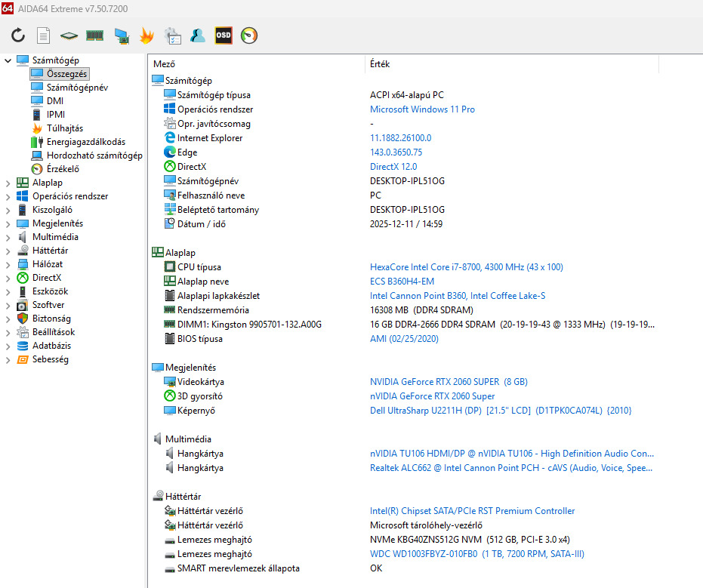This screenshot has width=703, height=588.
Task: Open the Dell UltraSharp U2211H monitor link
Action: (501, 411)
